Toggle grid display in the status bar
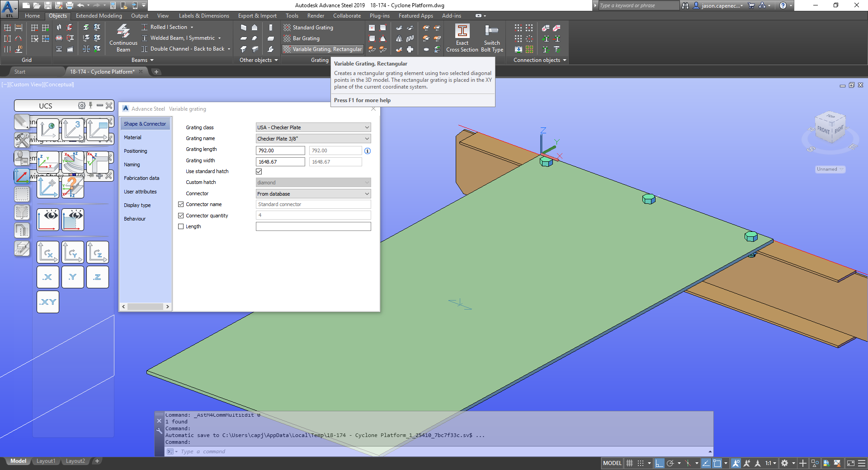Image resolution: width=868 pixels, height=470 pixels. pos(630,463)
